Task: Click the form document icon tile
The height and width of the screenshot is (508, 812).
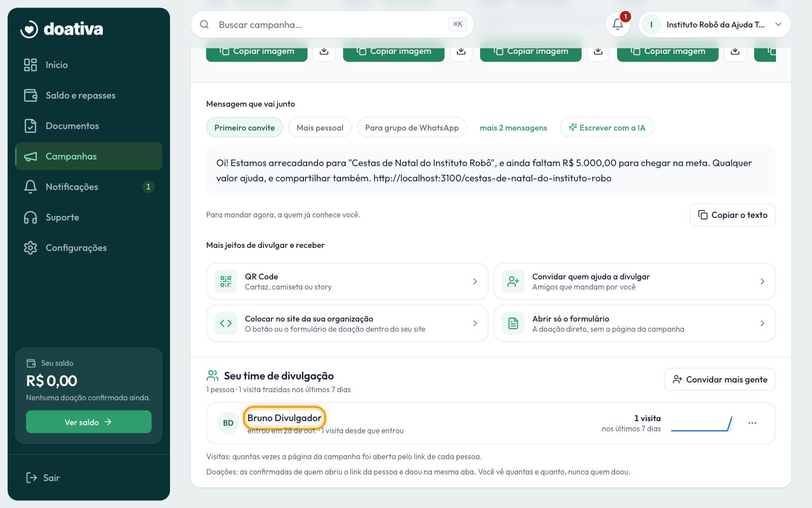Action: tap(513, 324)
